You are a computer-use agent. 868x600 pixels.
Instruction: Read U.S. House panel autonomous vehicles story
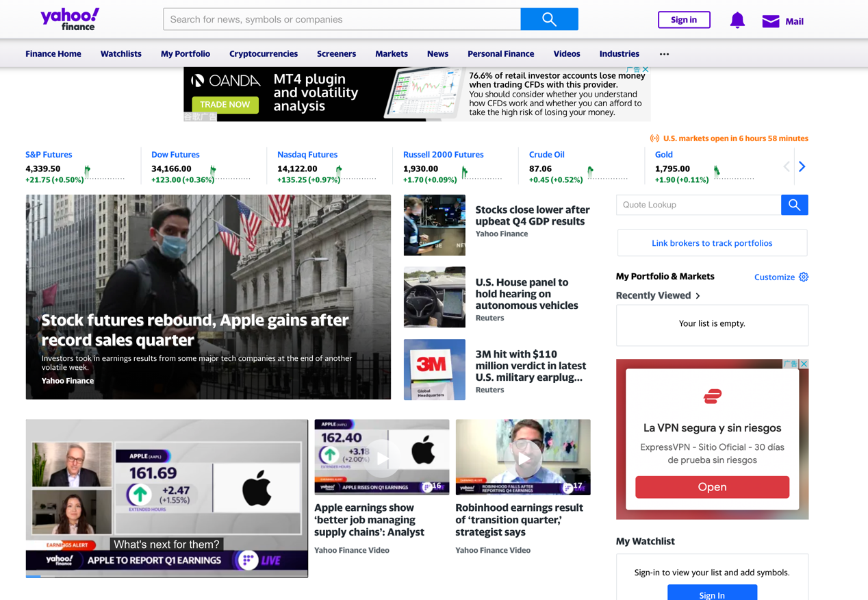click(526, 294)
